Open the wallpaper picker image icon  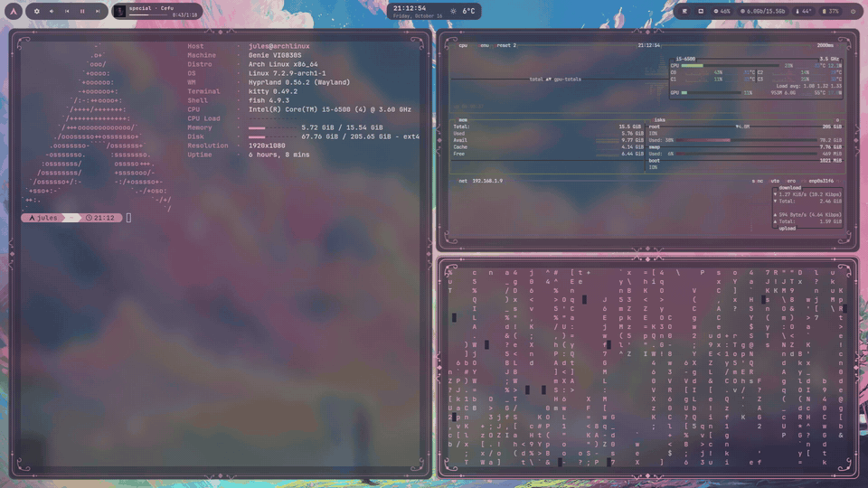click(x=700, y=11)
